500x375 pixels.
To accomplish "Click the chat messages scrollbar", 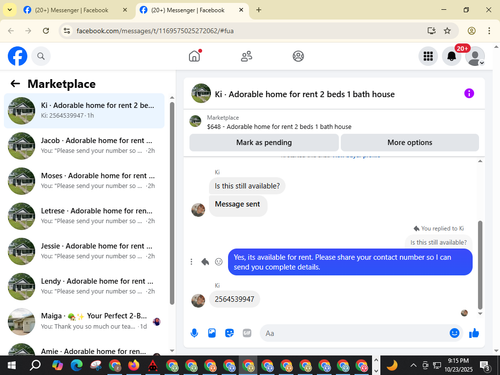I will tap(480, 265).
